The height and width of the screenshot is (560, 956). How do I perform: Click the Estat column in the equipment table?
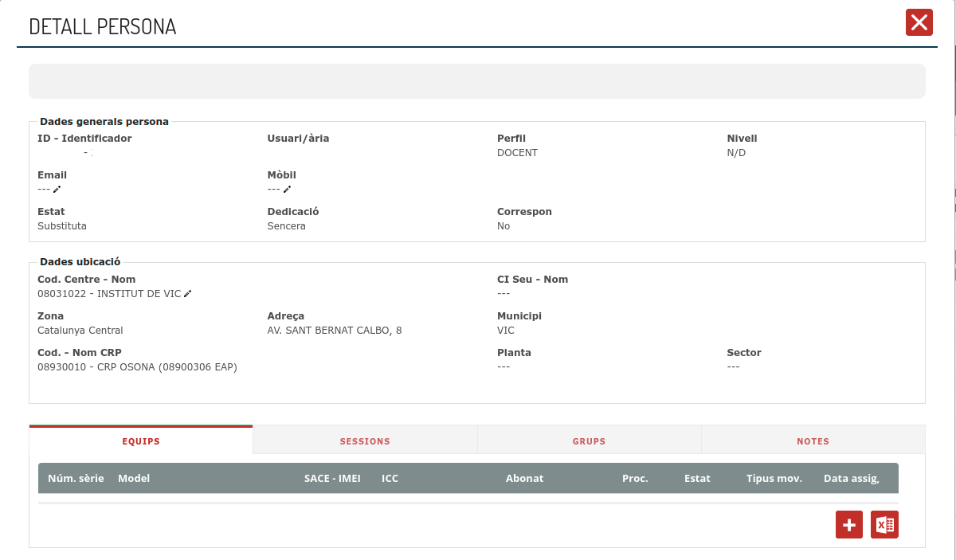[x=697, y=479]
